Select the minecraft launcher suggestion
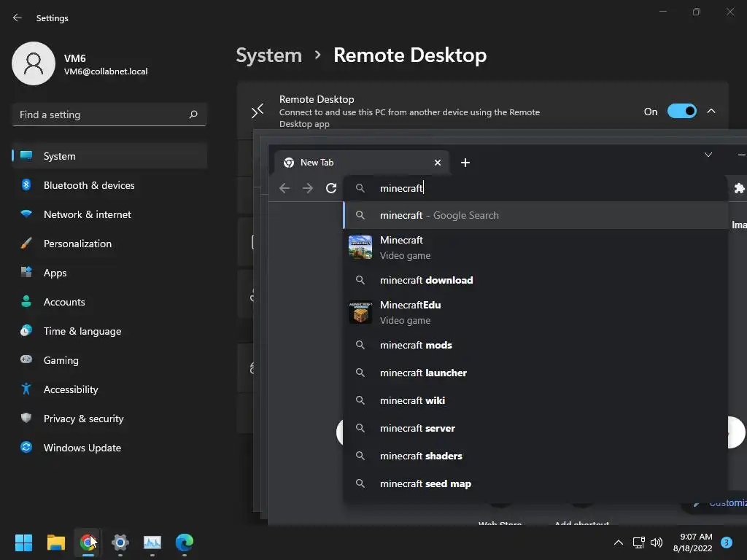This screenshot has width=747, height=560. [x=535, y=373]
